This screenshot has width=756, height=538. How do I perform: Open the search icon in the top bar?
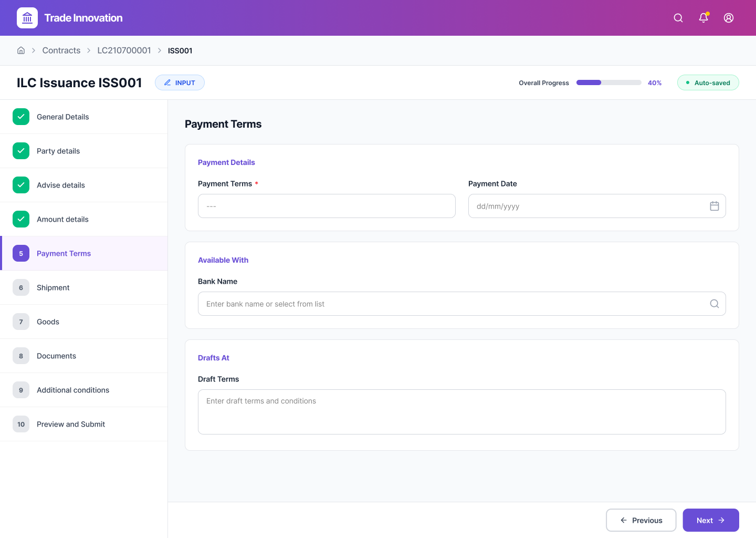coord(678,17)
